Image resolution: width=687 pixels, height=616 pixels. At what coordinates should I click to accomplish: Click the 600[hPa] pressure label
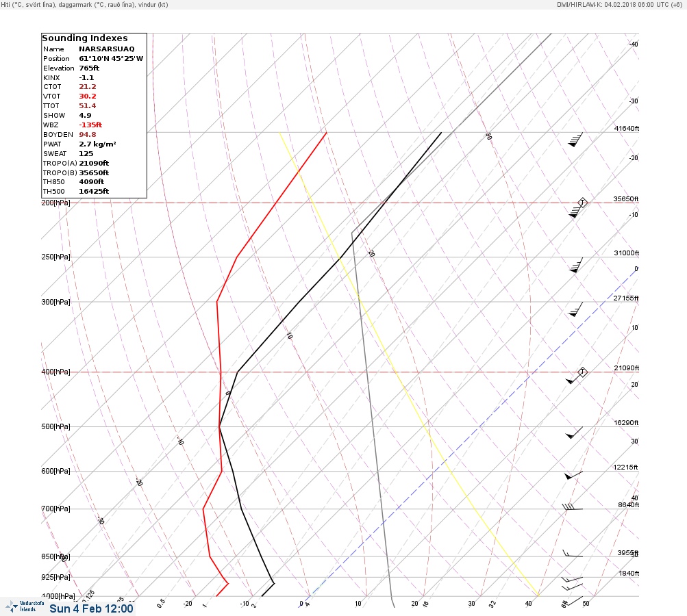[x=55, y=471]
